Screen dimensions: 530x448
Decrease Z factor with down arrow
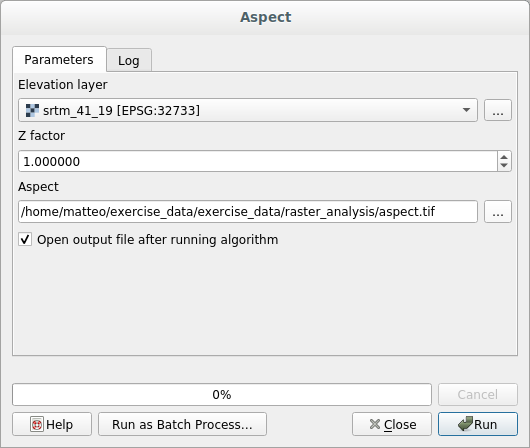(x=504, y=165)
